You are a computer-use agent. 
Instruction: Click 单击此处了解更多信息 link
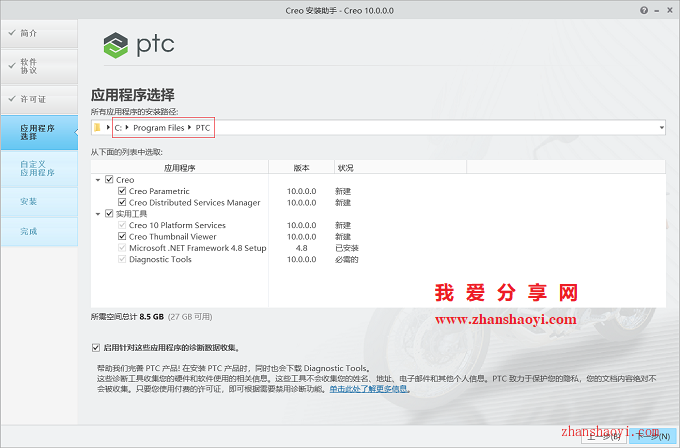(369, 389)
